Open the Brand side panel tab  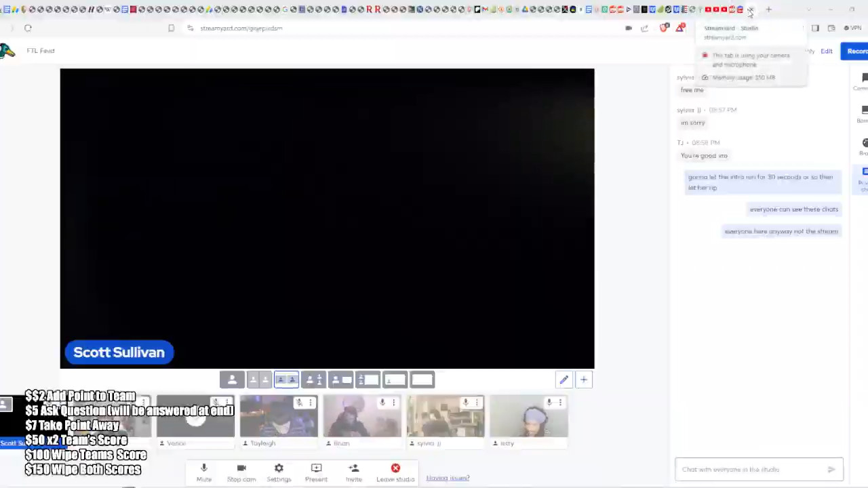pos(863,147)
